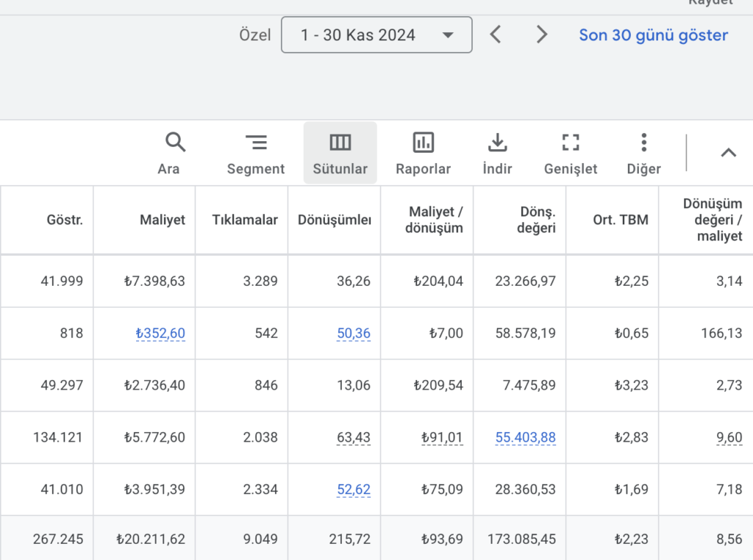The width and height of the screenshot is (753, 560).
Task: Sort by the Maliyet column header
Action: pyautogui.click(x=164, y=220)
